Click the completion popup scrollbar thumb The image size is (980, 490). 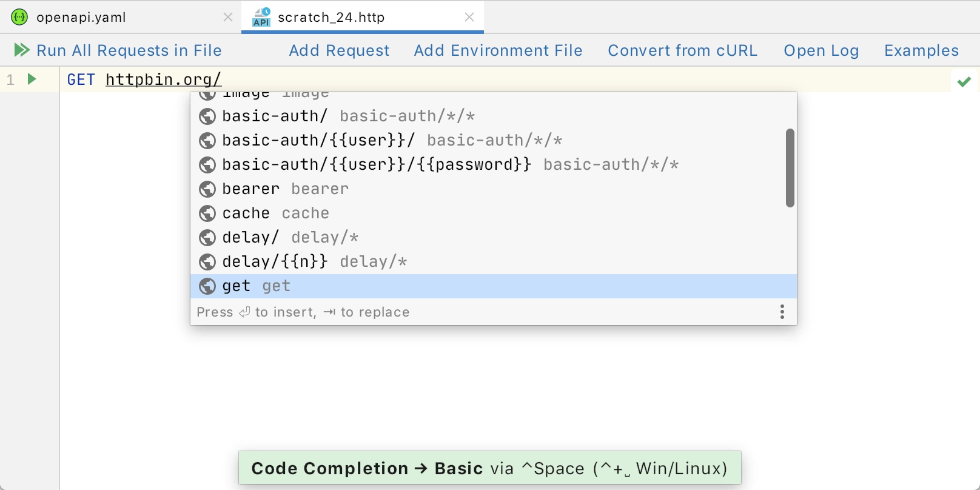(790, 168)
